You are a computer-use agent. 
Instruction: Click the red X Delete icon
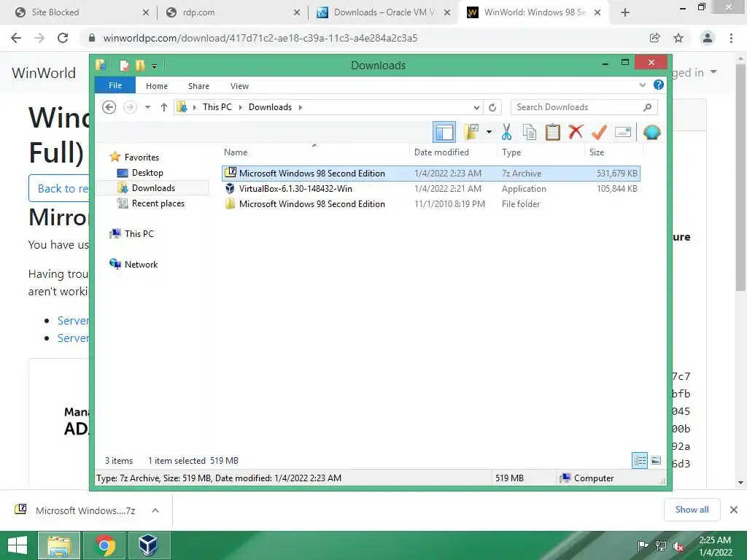tap(576, 131)
